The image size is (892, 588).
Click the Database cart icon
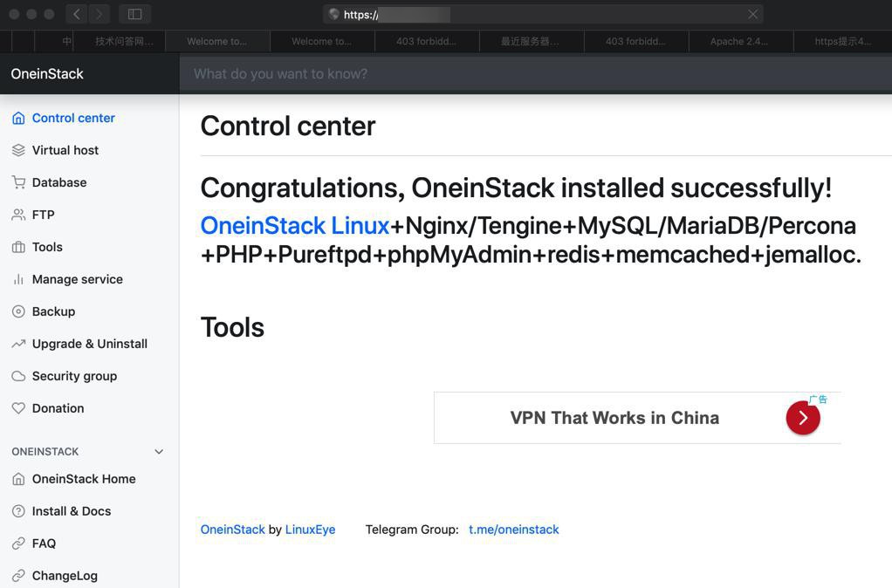(x=18, y=182)
